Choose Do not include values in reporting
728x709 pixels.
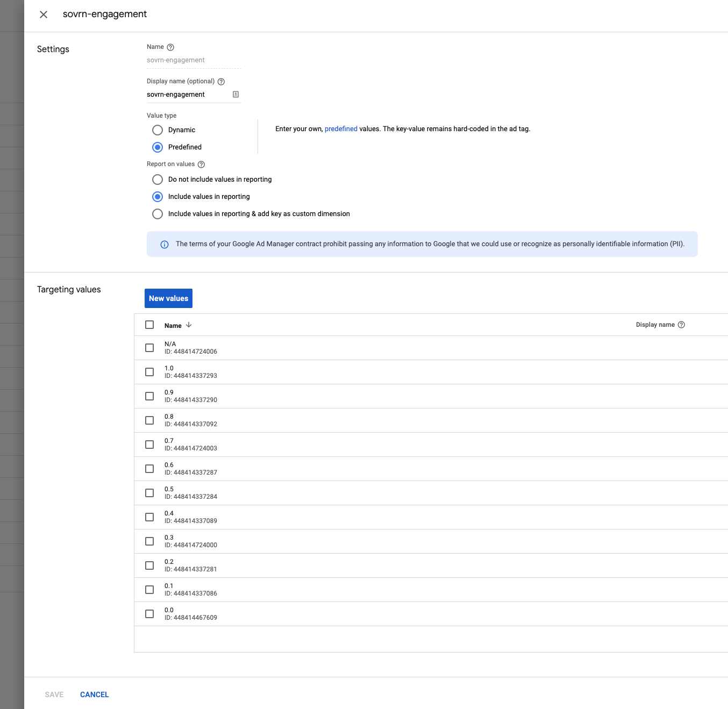coord(158,180)
